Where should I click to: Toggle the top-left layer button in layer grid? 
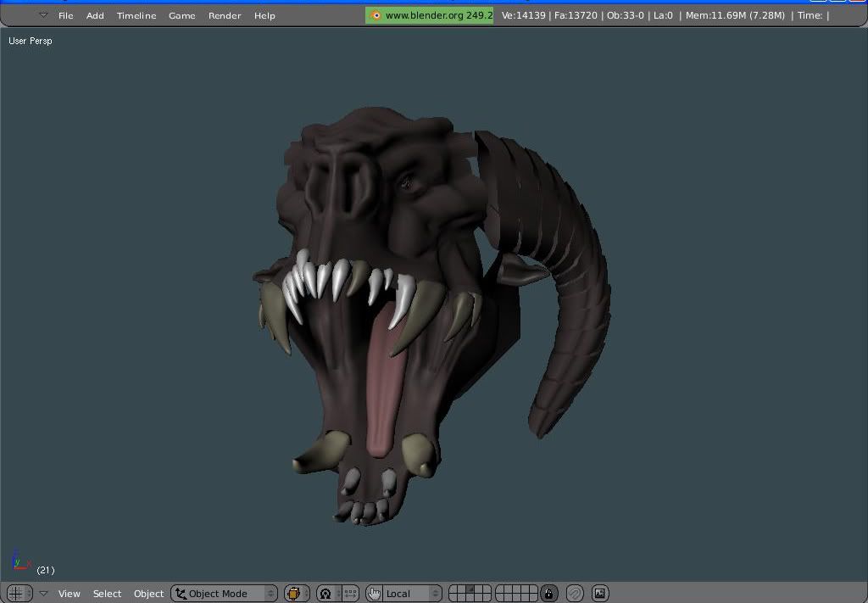click(454, 589)
